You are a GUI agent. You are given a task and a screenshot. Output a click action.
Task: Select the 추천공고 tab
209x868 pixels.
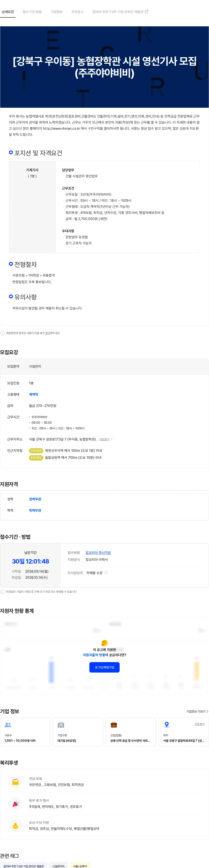pos(77,12)
